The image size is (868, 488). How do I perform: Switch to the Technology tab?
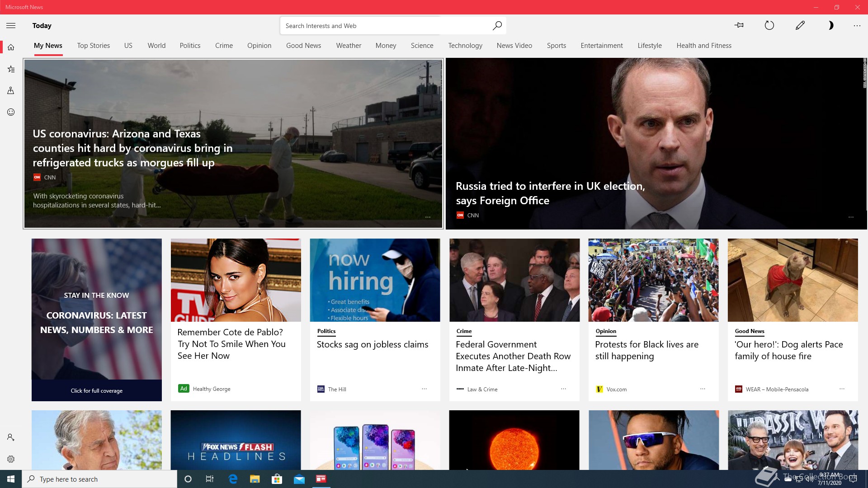[465, 46]
